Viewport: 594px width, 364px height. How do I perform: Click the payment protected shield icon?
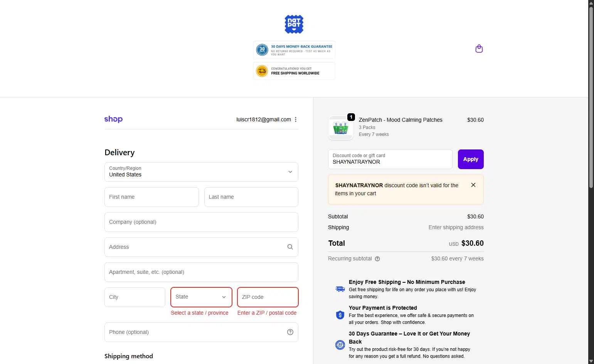point(340,315)
